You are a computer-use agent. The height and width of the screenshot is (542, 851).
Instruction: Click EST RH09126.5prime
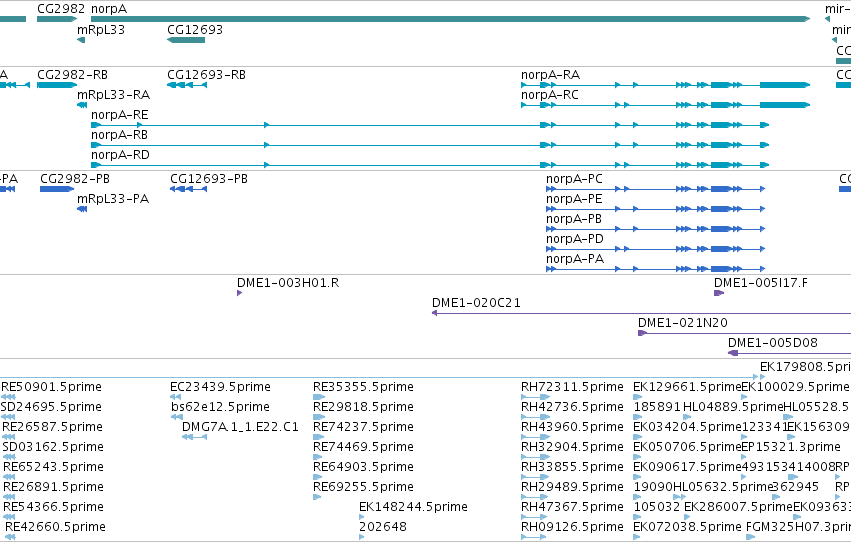[573, 527]
